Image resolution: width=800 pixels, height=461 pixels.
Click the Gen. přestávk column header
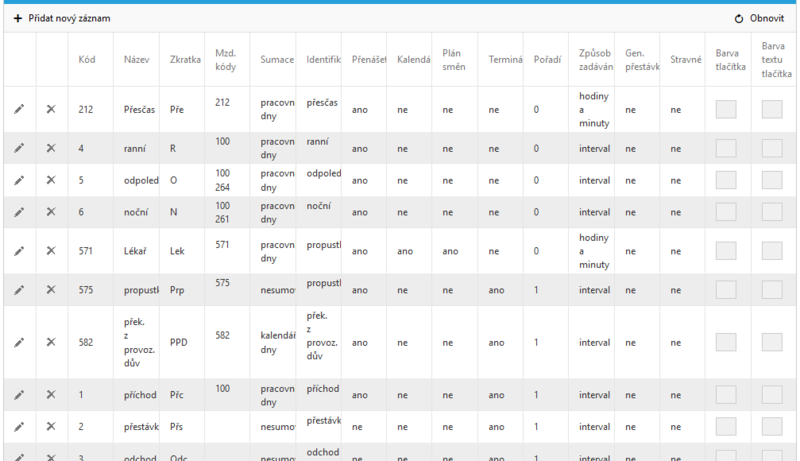click(x=642, y=60)
